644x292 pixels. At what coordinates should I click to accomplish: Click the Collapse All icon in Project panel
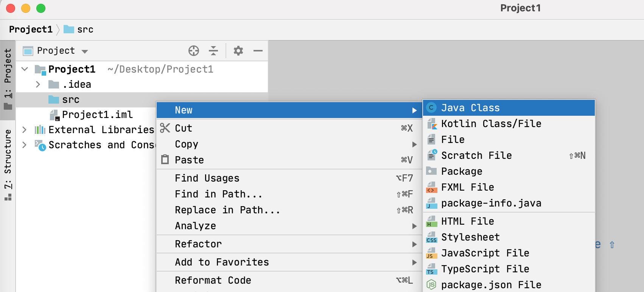213,51
